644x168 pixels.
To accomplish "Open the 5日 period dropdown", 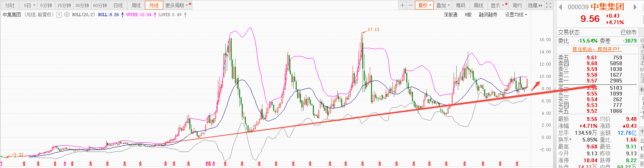I will click(x=29, y=5).
